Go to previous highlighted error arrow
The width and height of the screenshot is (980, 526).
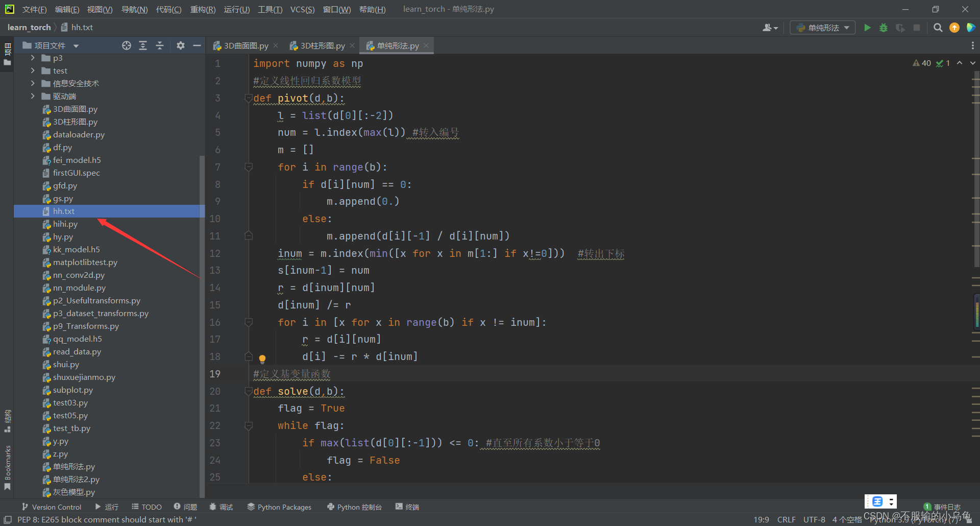coord(960,63)
